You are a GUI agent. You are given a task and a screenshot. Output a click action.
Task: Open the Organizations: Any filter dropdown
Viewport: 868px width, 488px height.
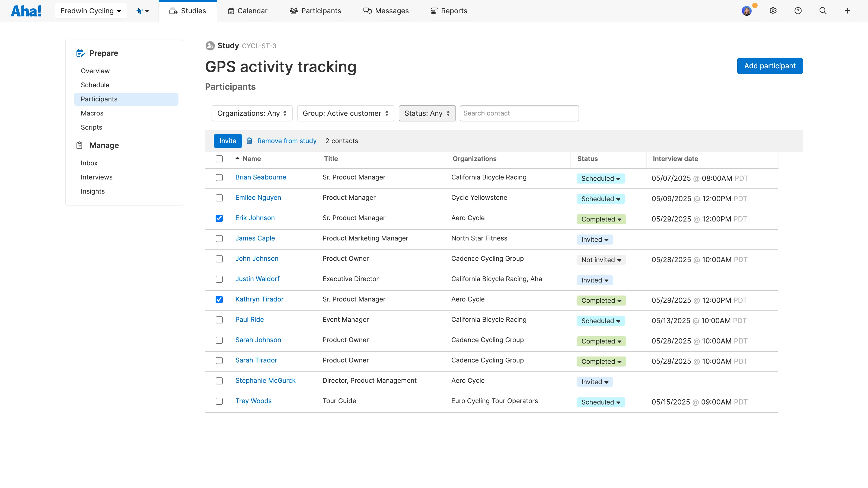(x=252, y=113)
